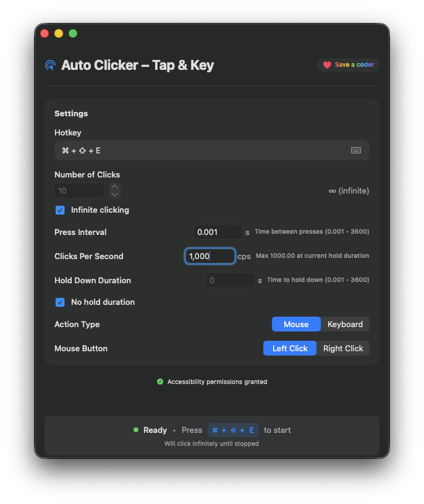Image resolution: width=424 pixels, height=504 pixels.
Task: Select the Clicks Per Second value field
Action: [210, 255]
